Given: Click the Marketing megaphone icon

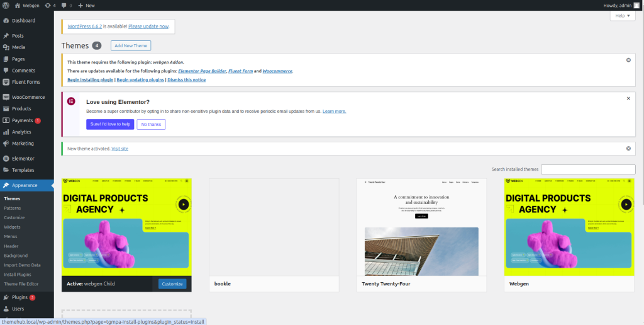Looking at the screenshot, I should [6, 144].
